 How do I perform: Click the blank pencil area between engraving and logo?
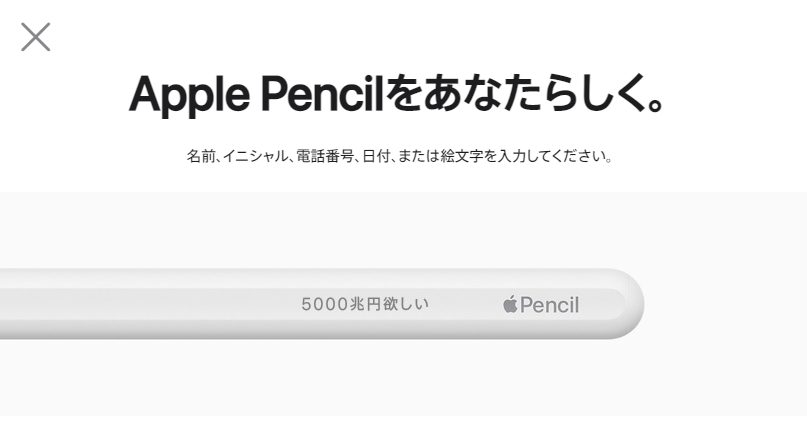click(x=465, y=304)
